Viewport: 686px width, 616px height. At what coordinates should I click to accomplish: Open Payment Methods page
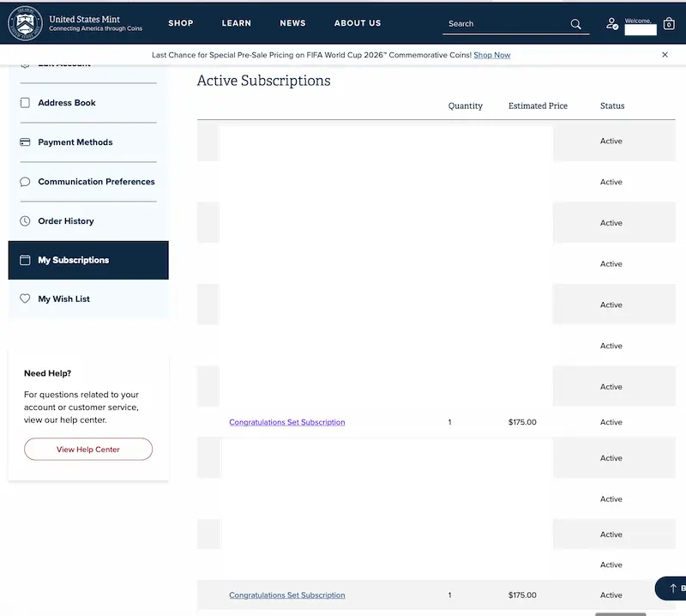pos(75,142)
